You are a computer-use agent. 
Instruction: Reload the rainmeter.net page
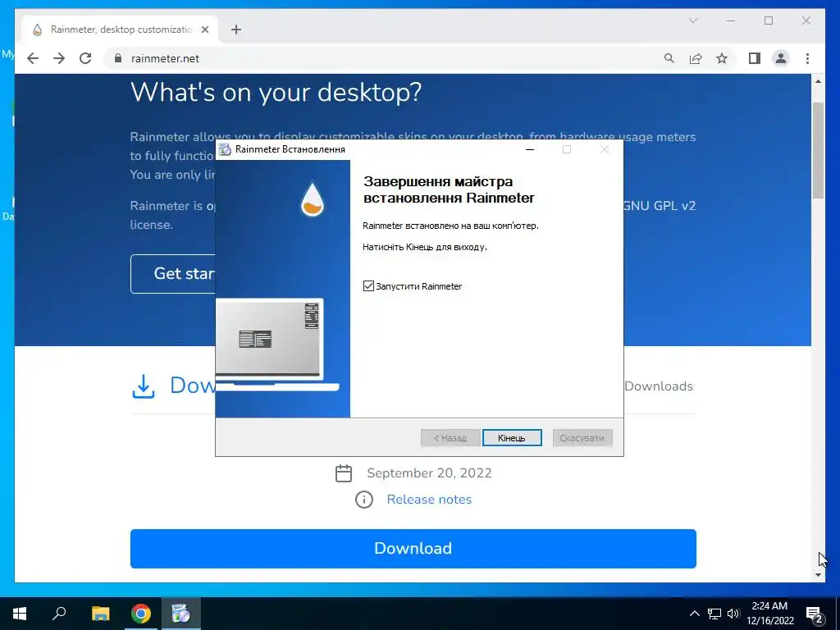click(x=85, y=58)
